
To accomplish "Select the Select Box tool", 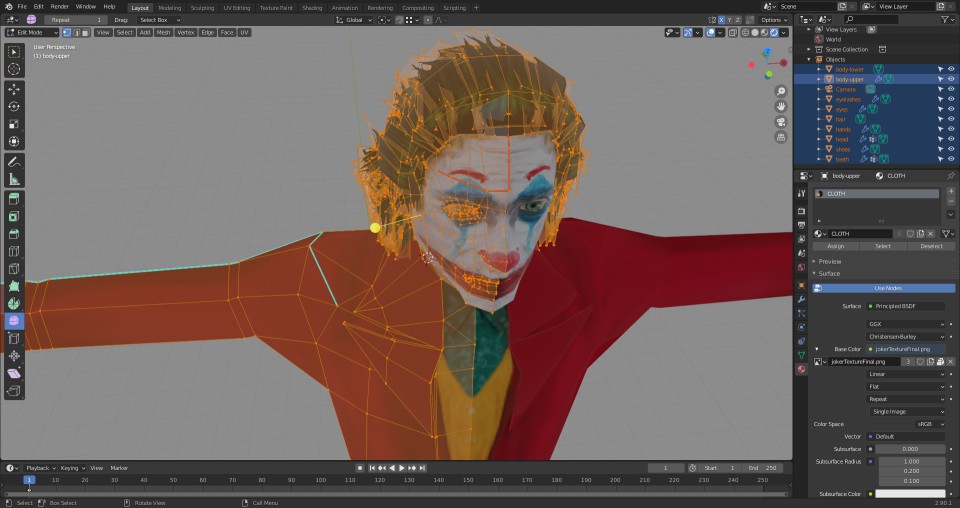I will click(x=13, y=52).
